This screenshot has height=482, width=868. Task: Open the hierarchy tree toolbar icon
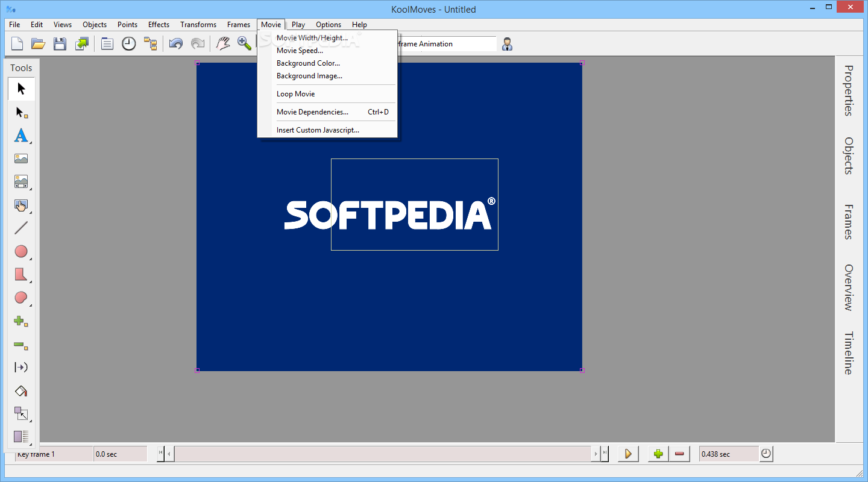pyautogui.click(x=150, y=43)
